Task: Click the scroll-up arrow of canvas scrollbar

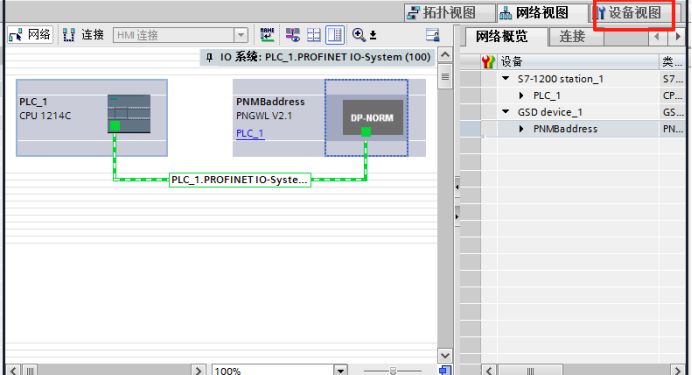Action: [x=445, y=55]
